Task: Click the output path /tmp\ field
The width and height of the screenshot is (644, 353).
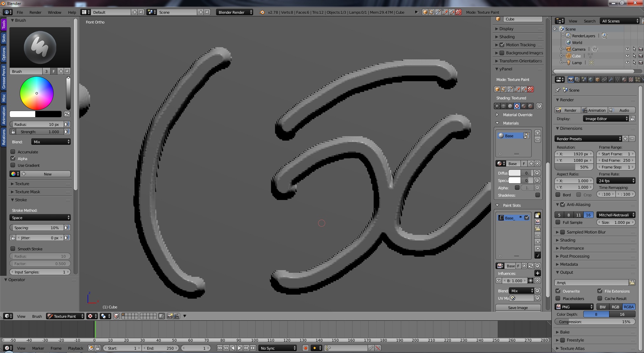Action: click(x=591, y=283)
